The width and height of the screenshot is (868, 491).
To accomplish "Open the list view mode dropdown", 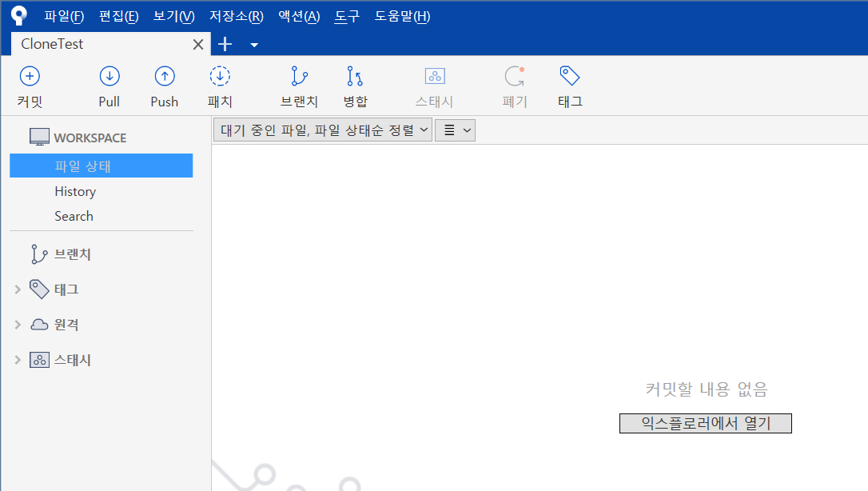I will [455, 130].
